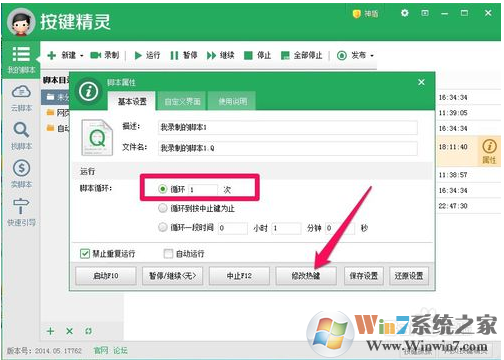The height and width of the screenshot is (360, 504).
Task: Open the 我的脚本 sidebar section
Action: [x=21, y=60]
